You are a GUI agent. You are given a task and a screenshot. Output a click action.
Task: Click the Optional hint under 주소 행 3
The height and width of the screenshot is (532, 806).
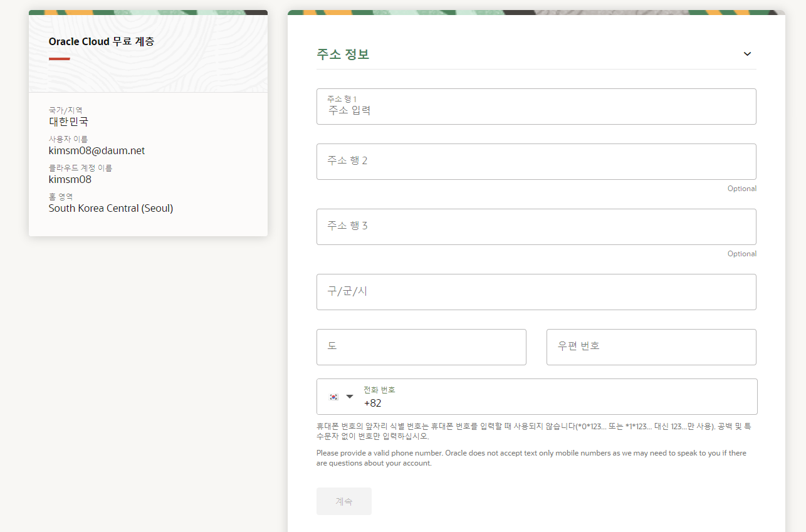742,254
